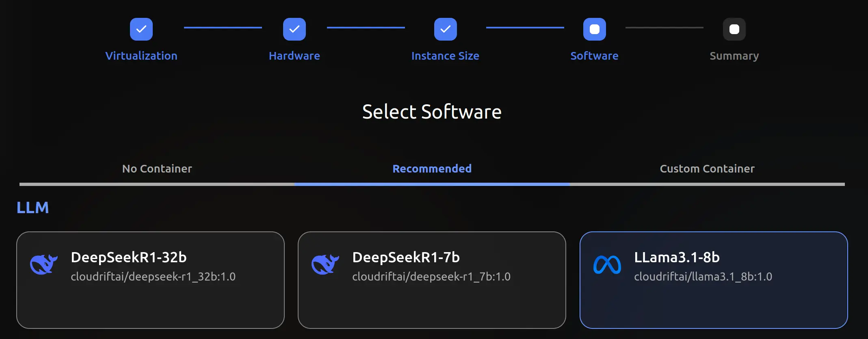Click the DeepSeekR1-32b whale logo
This screenshot has width=868, height=339.
point(44,265)
